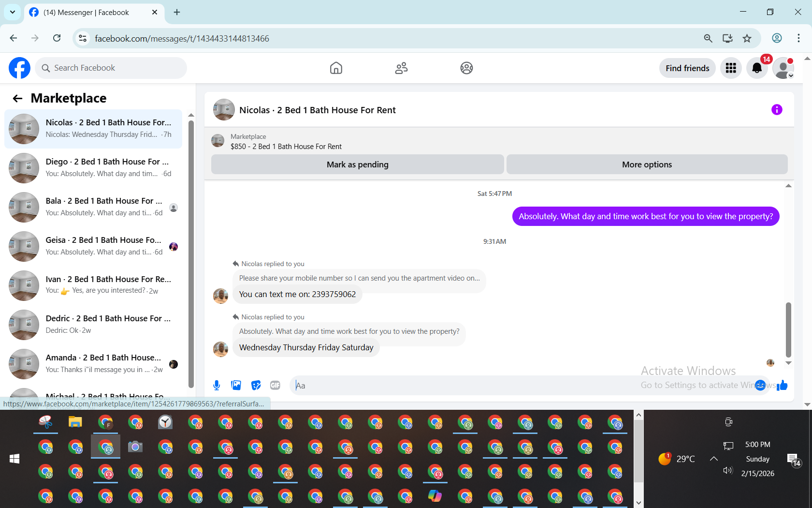Viewport: 812px width, 508px height.
Task: View site information icon in address bar
Action: click(x=83, y=38)
